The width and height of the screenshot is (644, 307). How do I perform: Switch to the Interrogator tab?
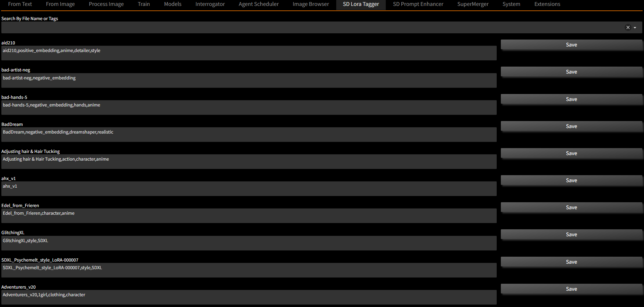210,4
